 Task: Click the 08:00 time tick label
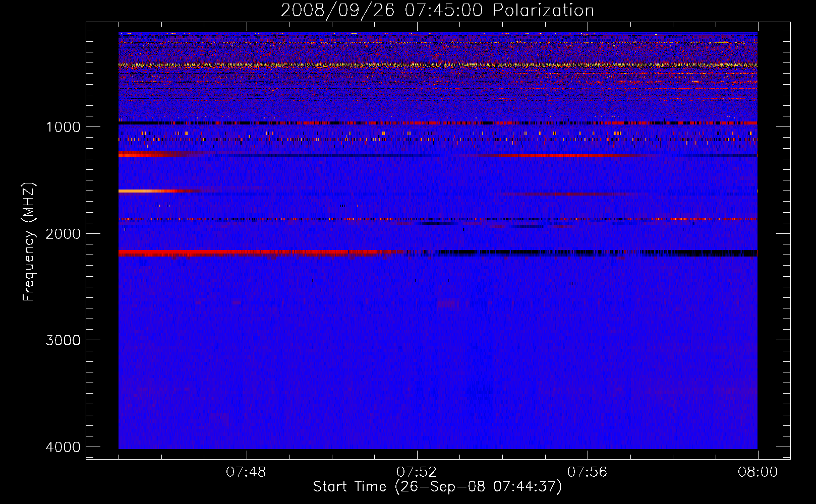pos(757,472)
